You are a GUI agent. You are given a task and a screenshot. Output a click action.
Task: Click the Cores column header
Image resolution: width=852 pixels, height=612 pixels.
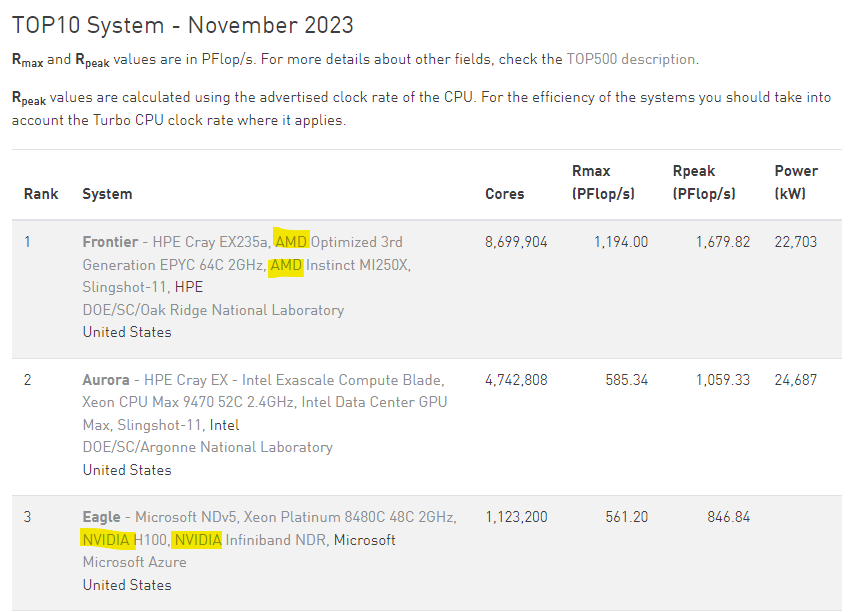point(504,194)
